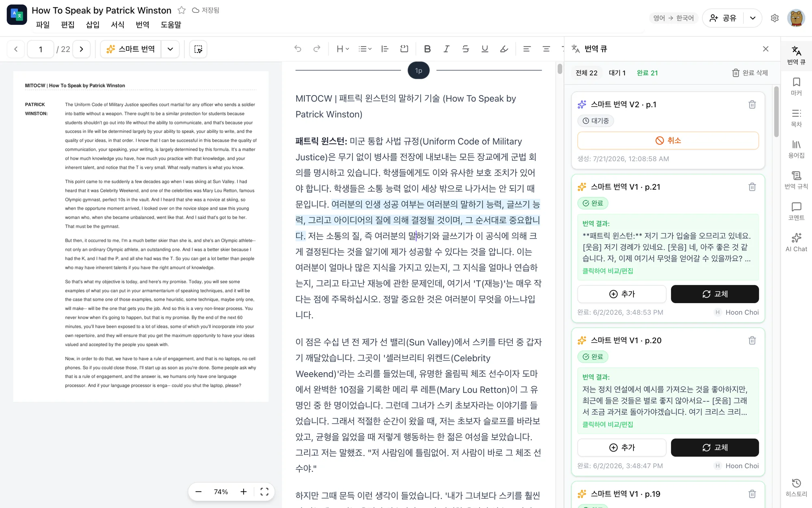The image size is (812, 508).
Task: Click the redo arrow icon
Action: [x=317, y=49]
